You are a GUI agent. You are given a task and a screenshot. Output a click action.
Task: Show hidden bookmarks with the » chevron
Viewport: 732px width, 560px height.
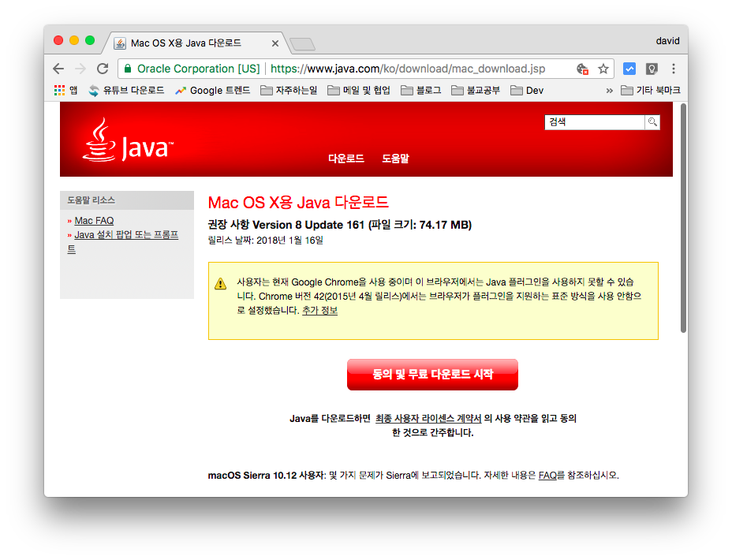[x=609, y=91]
